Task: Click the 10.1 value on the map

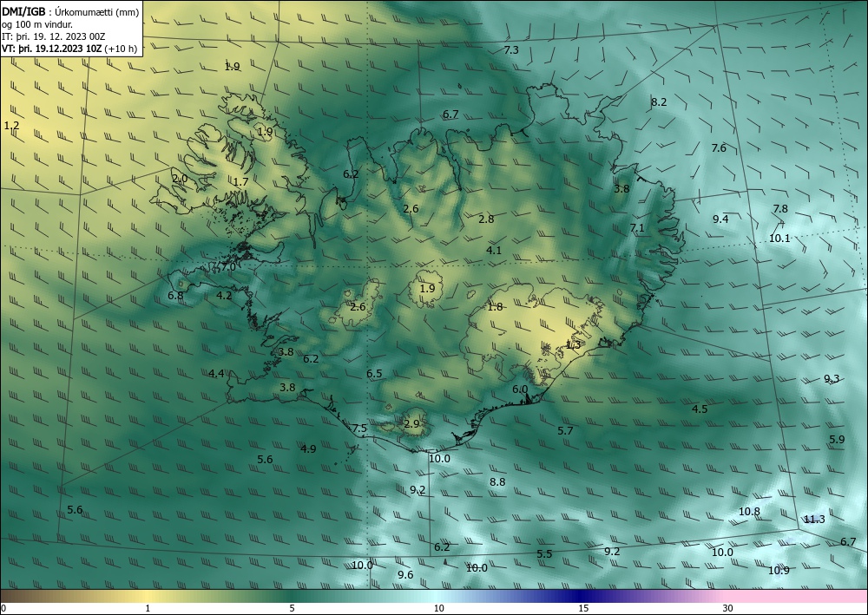Action: point(779,239)
